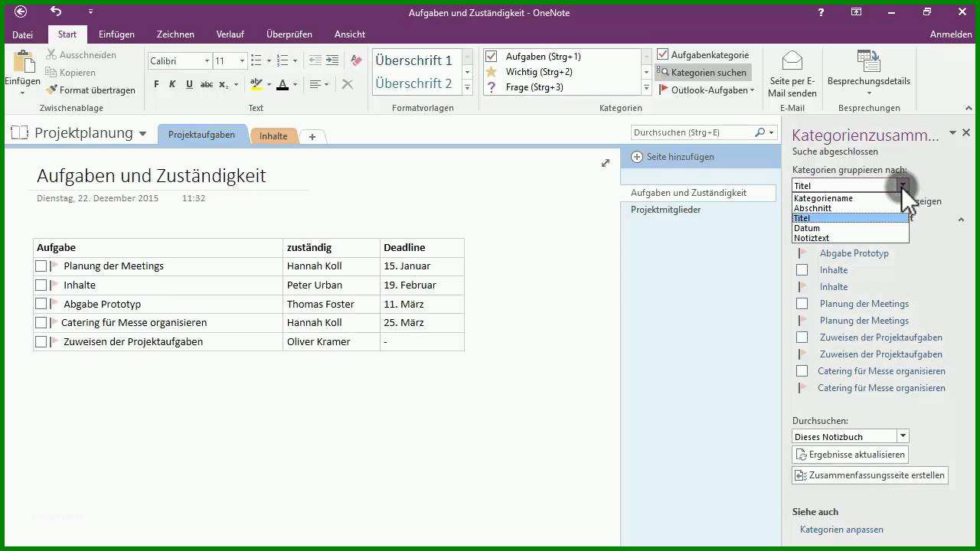Click the Format übertragen brush

coord(90,90)
